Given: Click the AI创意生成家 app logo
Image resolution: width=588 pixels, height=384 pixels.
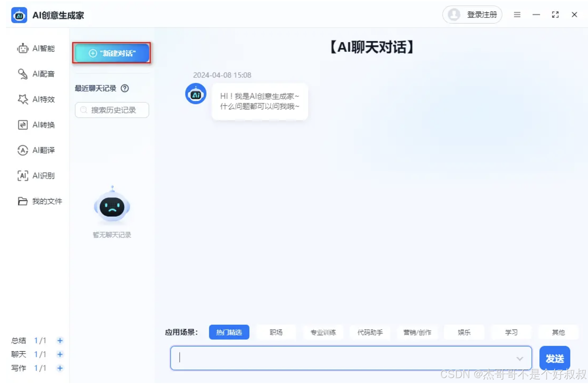Looking at the screenshot, I should [19, 15].
